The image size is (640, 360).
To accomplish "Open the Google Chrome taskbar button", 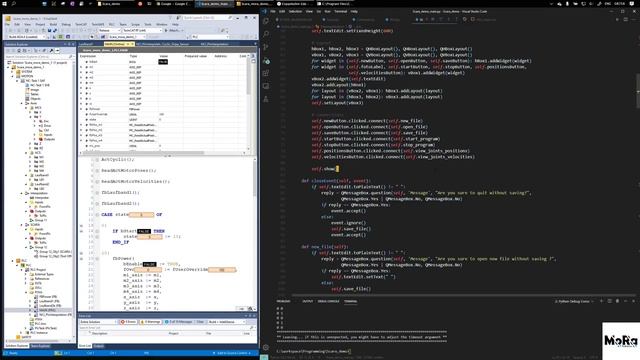I will (173, 4).
